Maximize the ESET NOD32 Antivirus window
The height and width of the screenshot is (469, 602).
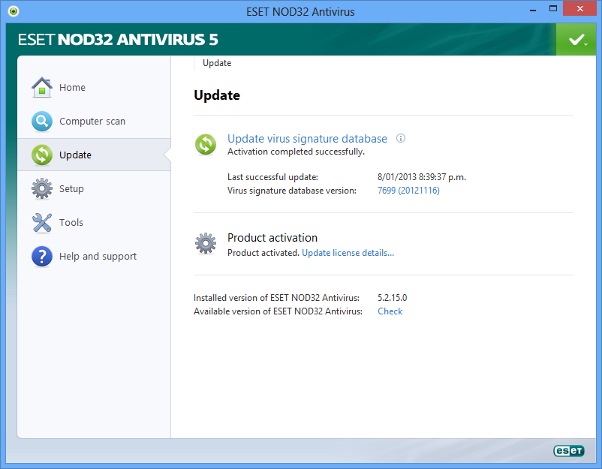click(553, 8)
